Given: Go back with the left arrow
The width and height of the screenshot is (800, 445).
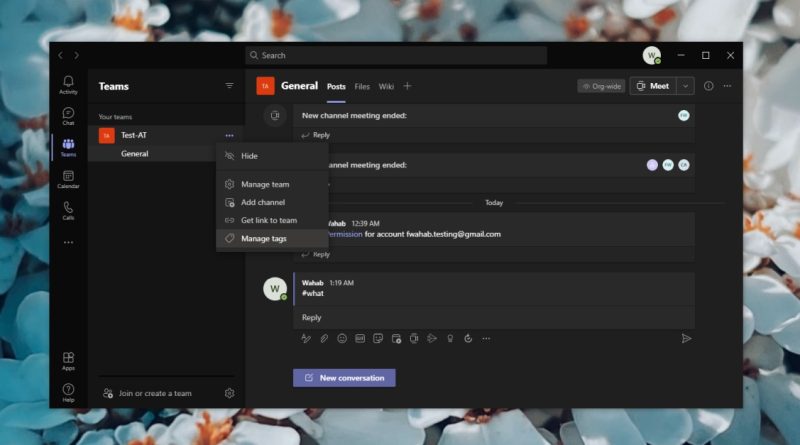Looking at the screenshot, I should [x=61, y=55].
